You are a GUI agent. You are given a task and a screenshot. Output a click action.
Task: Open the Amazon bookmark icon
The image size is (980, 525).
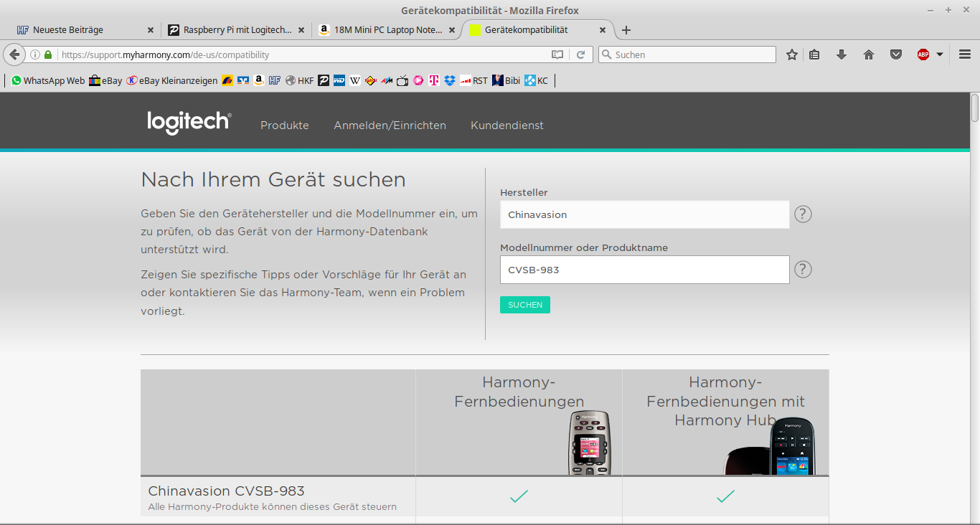coord(259,81)
